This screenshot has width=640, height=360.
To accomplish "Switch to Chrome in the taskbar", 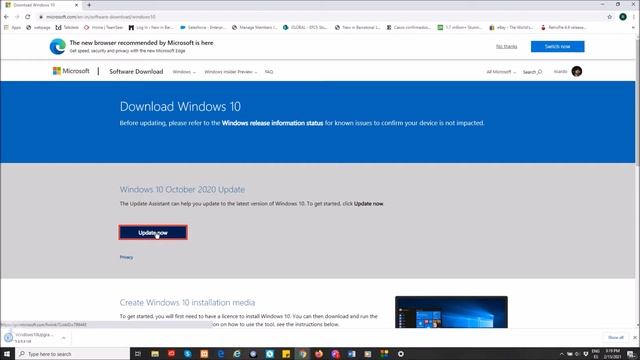I will (x=302, y=354).
